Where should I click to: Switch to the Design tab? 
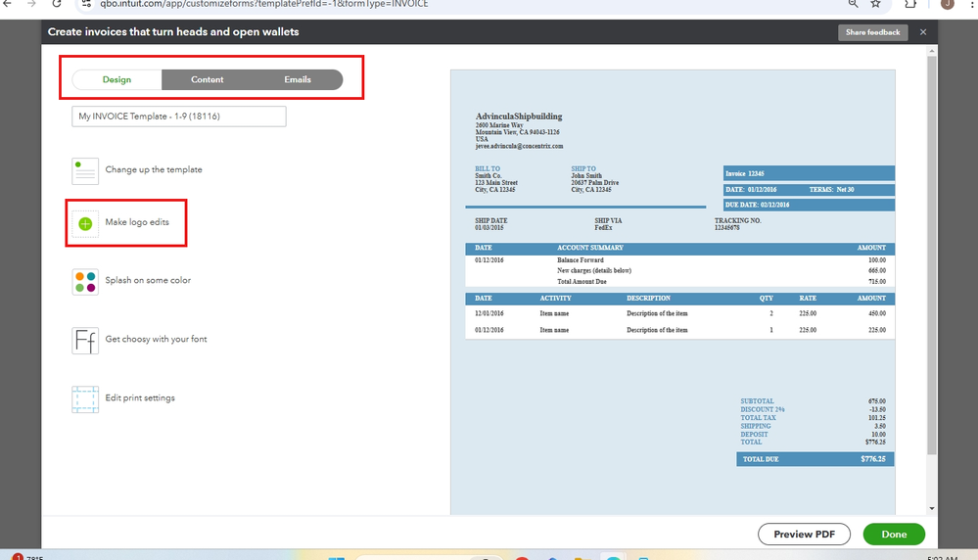point(116,80)
